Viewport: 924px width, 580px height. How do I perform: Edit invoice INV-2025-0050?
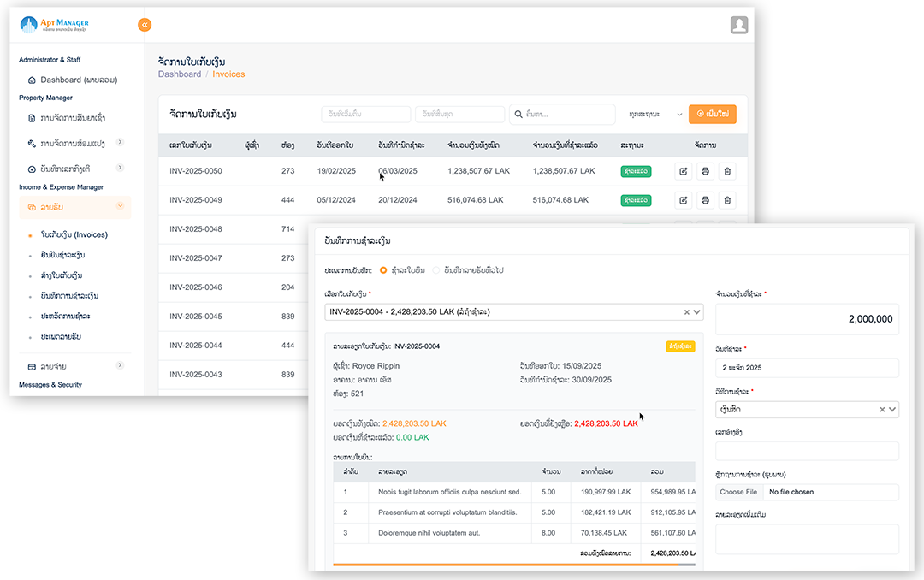[683, 171]
